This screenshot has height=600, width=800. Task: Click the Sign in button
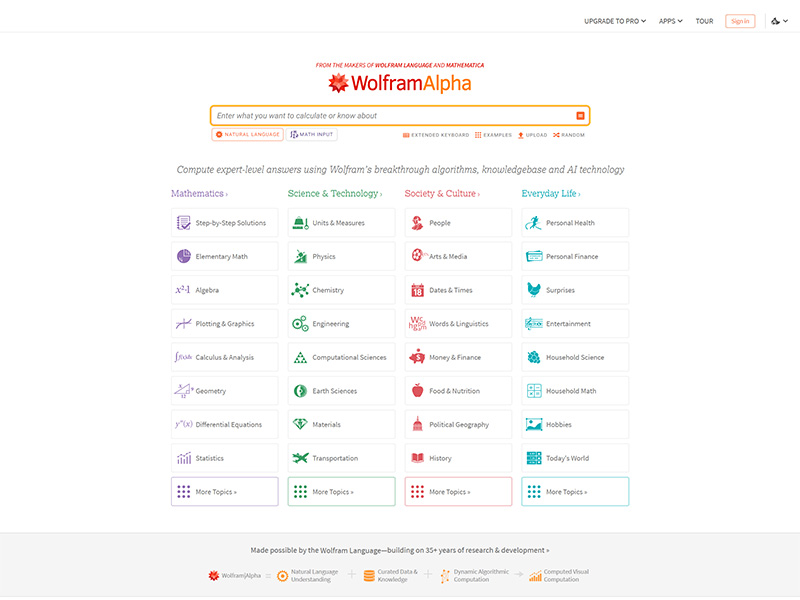pyautogui.click(x=739, y=20)
